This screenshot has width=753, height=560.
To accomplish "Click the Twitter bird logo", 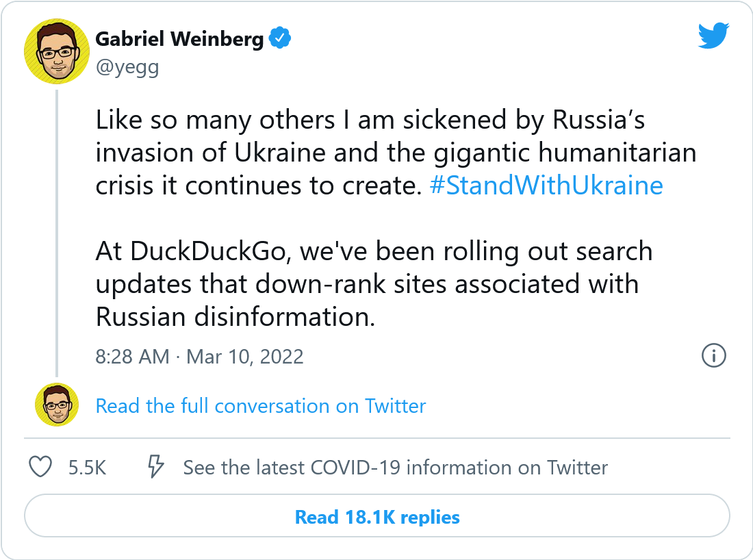I will pyautogui.click(x=713, y=36).
